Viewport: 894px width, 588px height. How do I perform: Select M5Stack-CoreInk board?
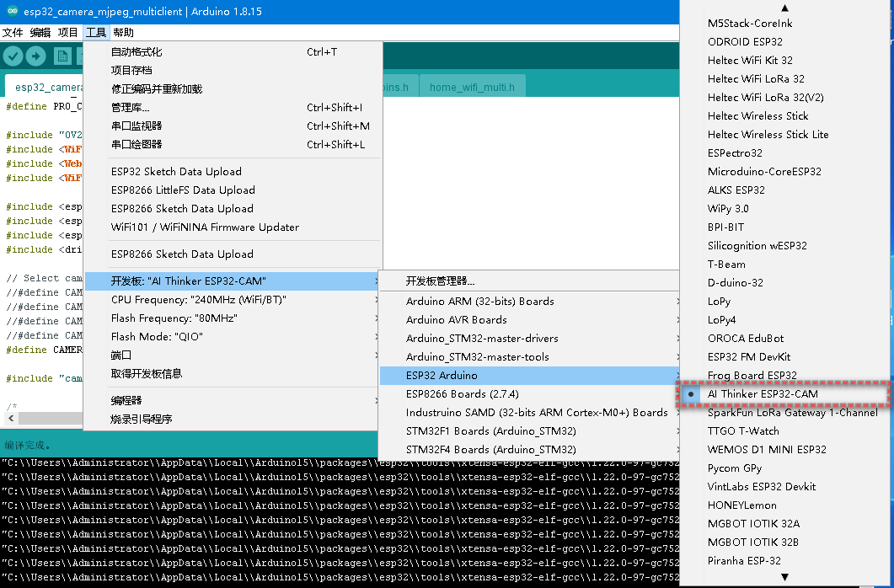point(784,24)
